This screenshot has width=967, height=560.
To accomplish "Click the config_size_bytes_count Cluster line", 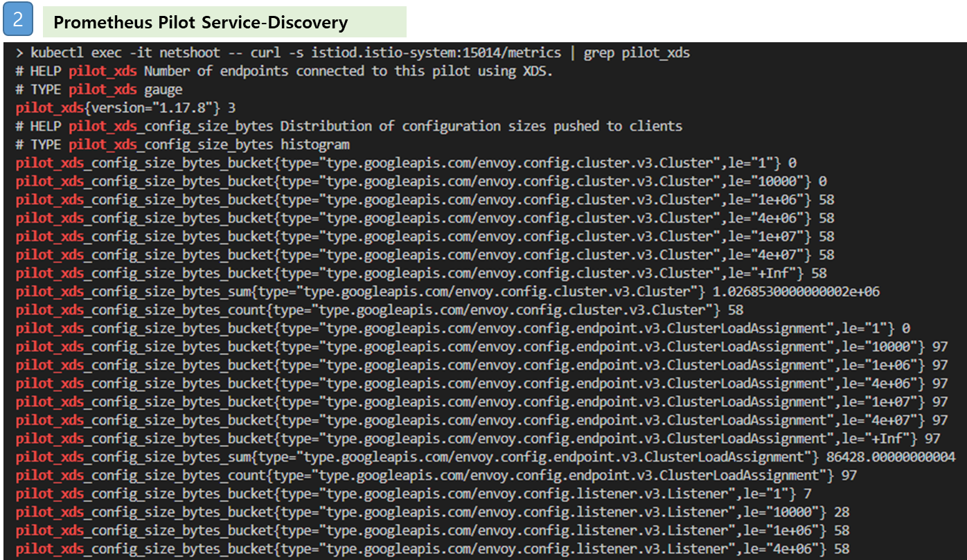I will pos(380,309).
